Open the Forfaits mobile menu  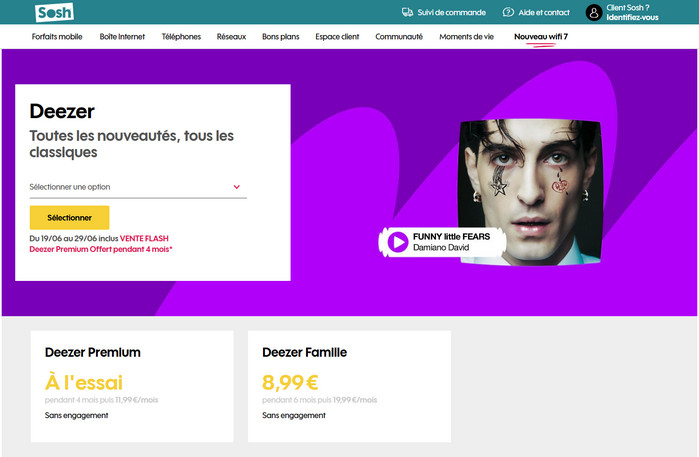point(57,37)
